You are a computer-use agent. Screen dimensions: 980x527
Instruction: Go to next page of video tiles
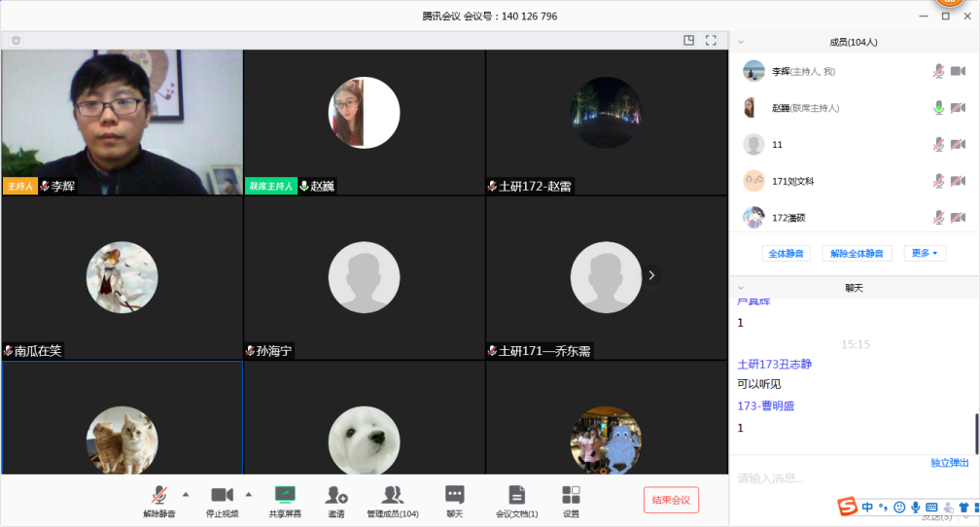(651, 275)
